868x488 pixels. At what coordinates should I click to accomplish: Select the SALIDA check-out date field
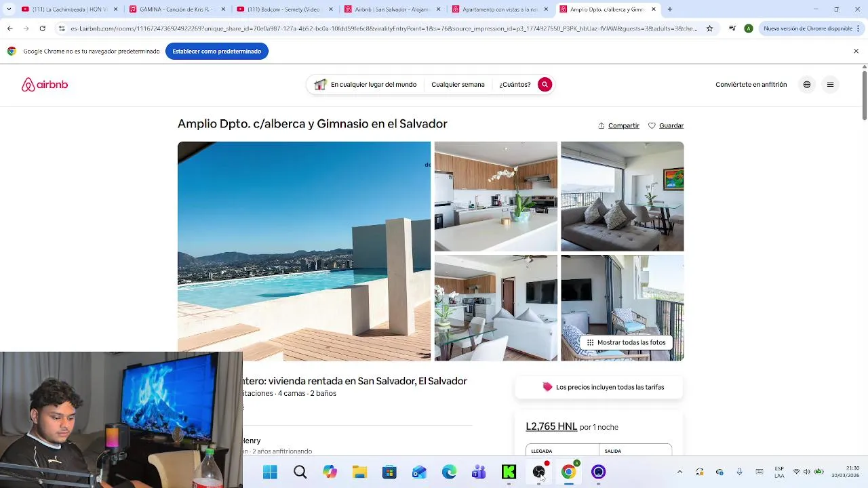tap(635, 451)
